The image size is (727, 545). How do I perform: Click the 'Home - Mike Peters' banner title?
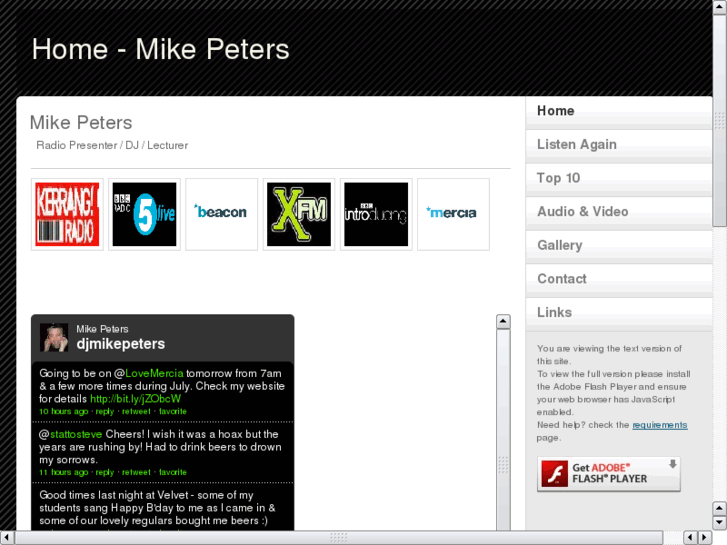click(x=160, y=49)
